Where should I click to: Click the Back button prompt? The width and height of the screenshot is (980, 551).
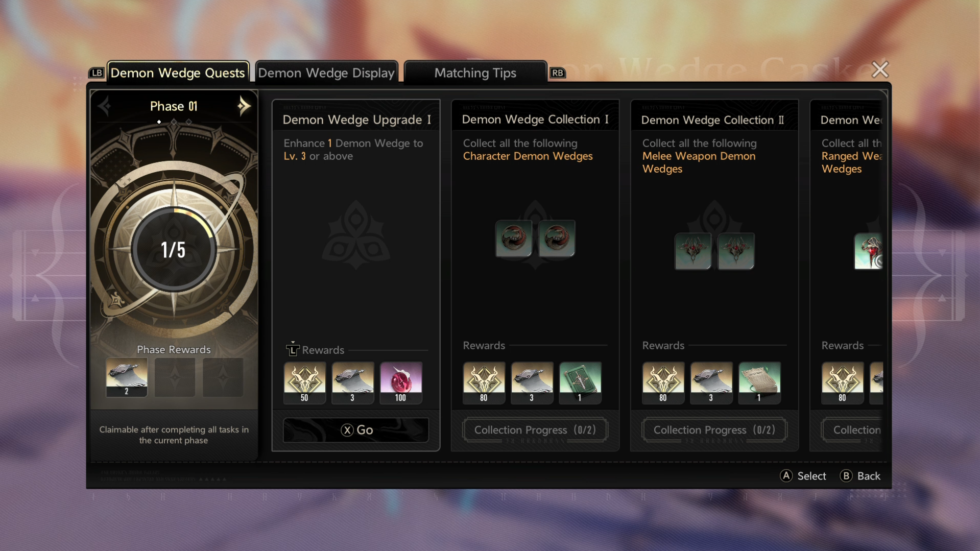[861, 476]
